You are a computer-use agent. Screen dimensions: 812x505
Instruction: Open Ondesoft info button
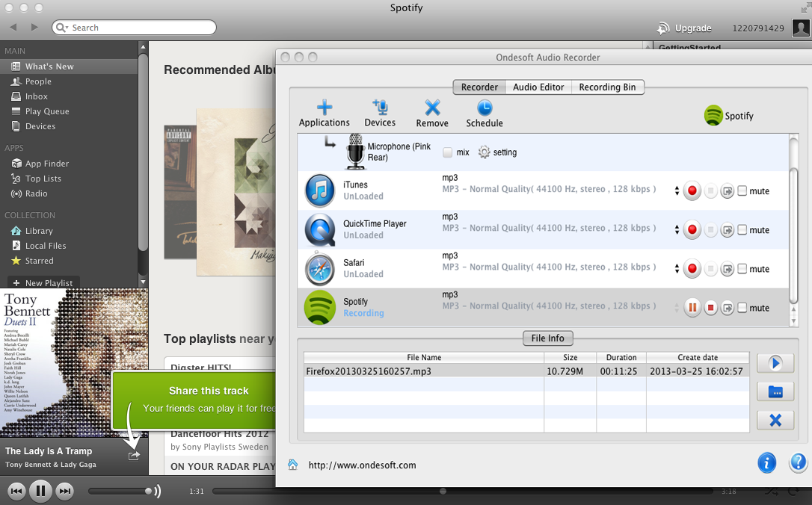pos(766,462)
